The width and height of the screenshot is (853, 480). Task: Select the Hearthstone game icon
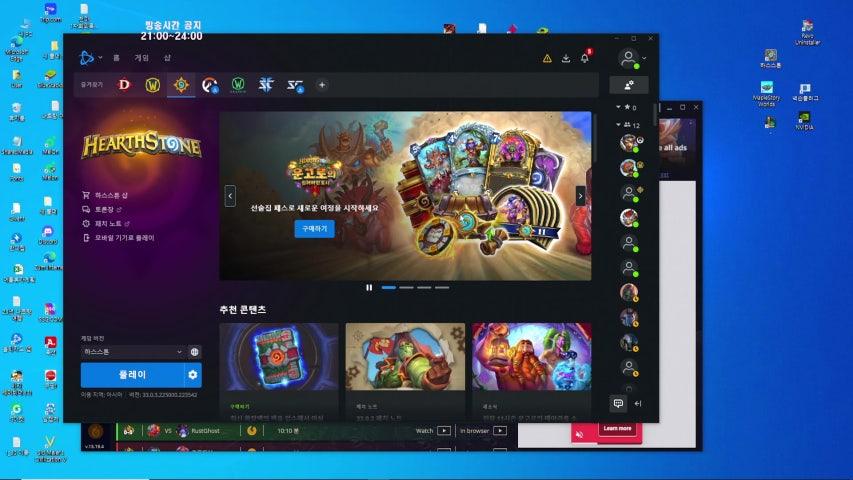(x=181, y=85)
